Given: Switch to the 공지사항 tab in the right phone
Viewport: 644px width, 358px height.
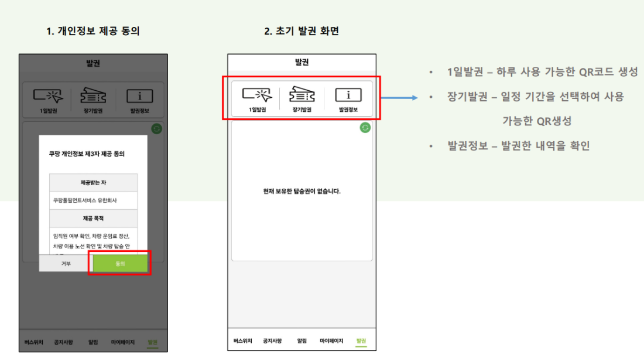Looking at the screenshot, I should click(272, 341).
